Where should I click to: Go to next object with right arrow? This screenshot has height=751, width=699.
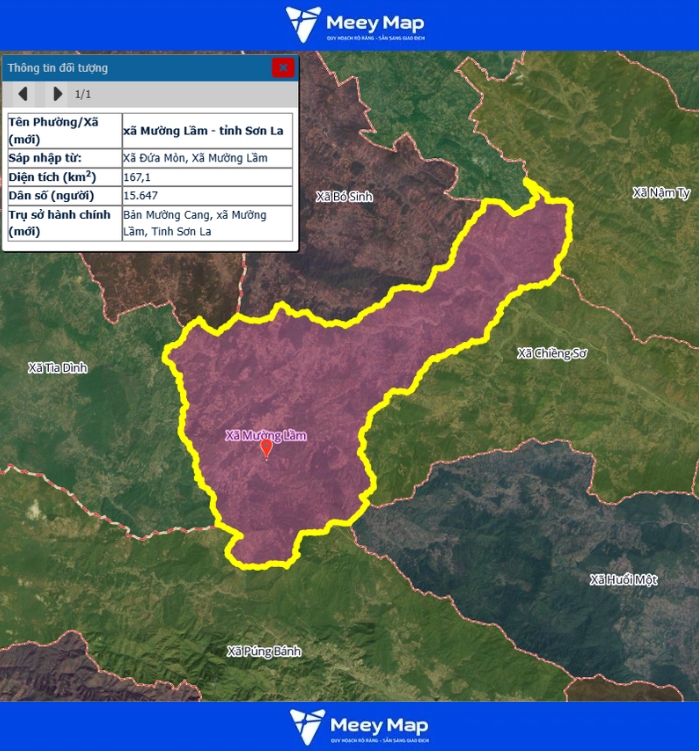57,94
